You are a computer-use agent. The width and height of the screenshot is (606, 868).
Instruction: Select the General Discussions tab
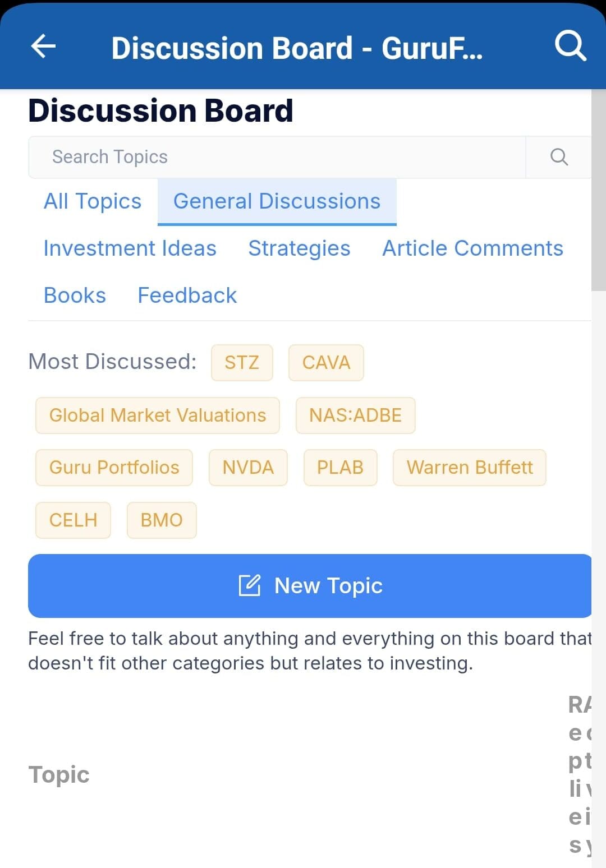[277, 201]
